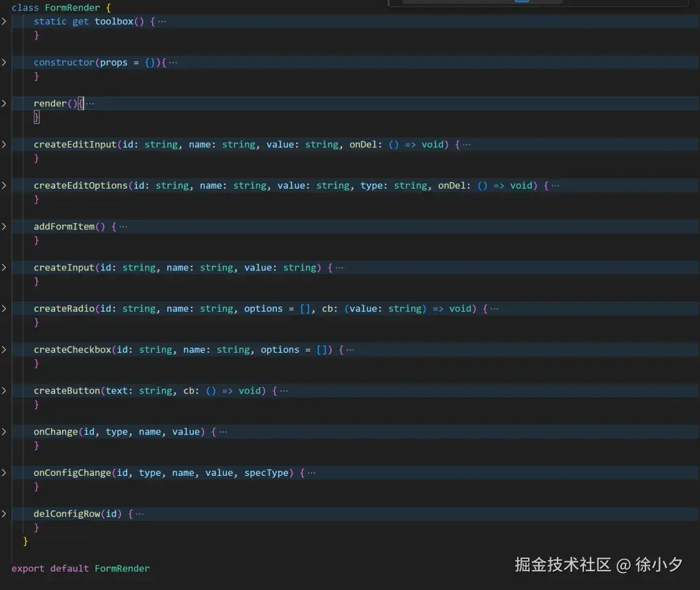This screenshot has width=700, height=590.
Task: Click the folded ellipsis after addFormItem() {
Action: coord(123,226)
